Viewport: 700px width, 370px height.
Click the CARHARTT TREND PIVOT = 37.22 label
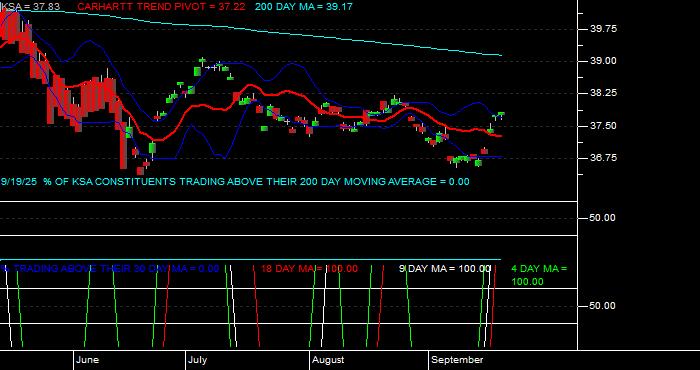(161, 7)
